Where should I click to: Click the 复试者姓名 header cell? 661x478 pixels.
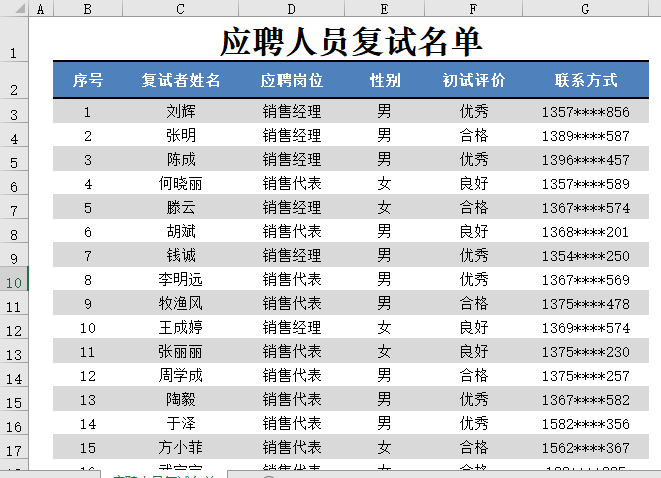pos(180,81)
